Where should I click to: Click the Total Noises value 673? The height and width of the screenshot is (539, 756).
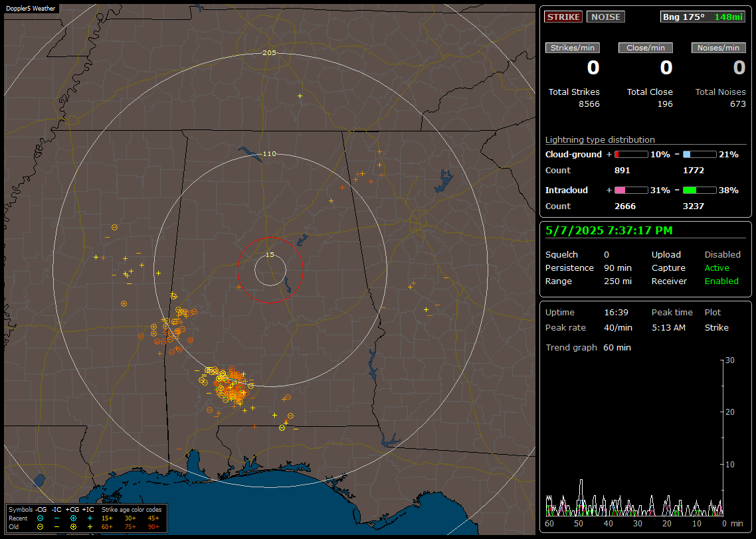tap(737, 104)
